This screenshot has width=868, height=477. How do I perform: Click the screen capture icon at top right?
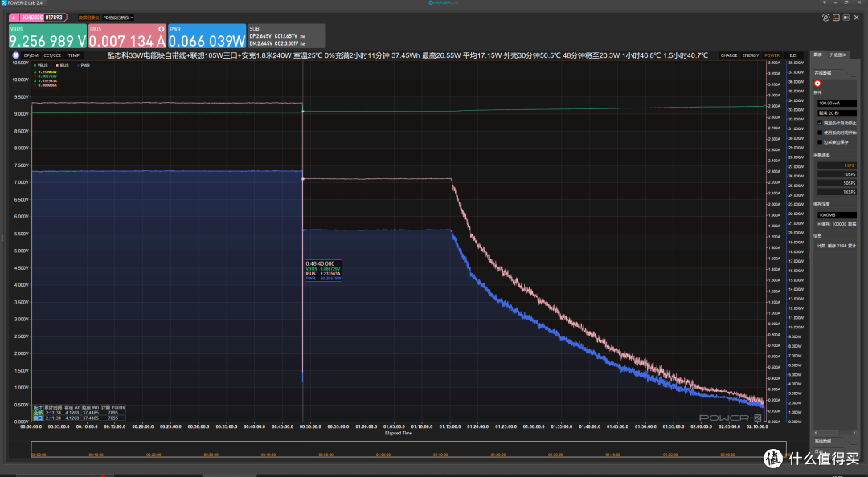pyautogui.click(x=845, y=18)
